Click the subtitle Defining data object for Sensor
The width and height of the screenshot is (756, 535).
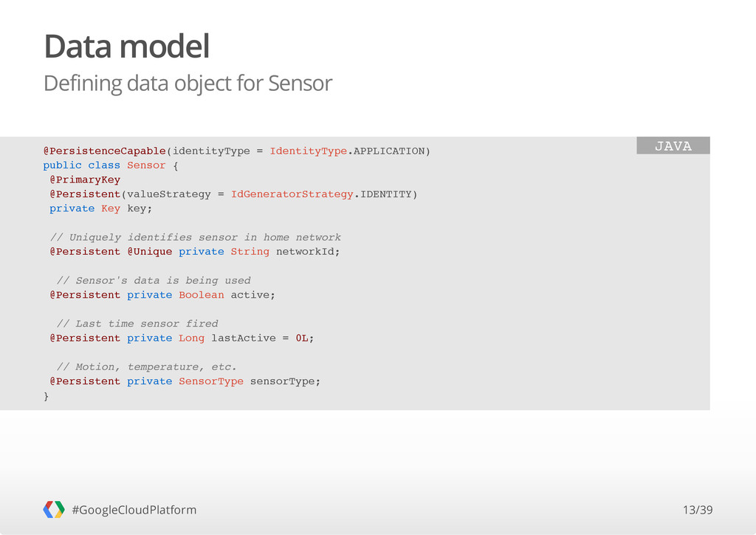click(x=188, y=83)
